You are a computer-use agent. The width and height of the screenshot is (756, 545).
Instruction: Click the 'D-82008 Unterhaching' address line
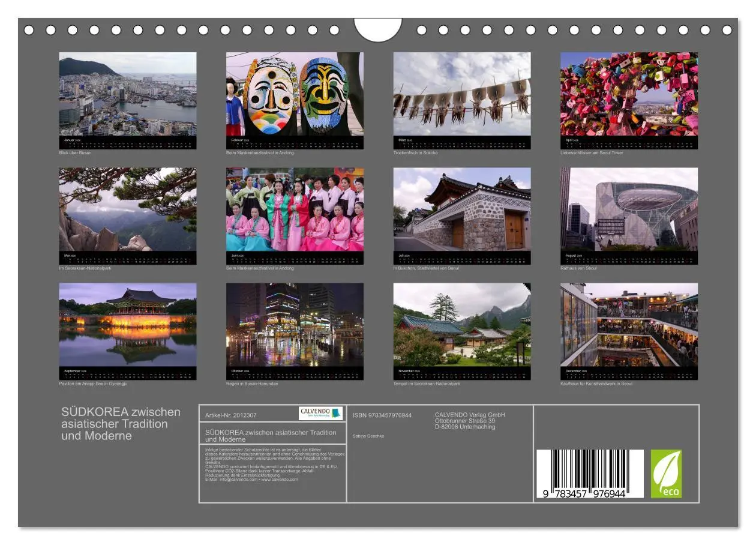(x=465, y=427)
